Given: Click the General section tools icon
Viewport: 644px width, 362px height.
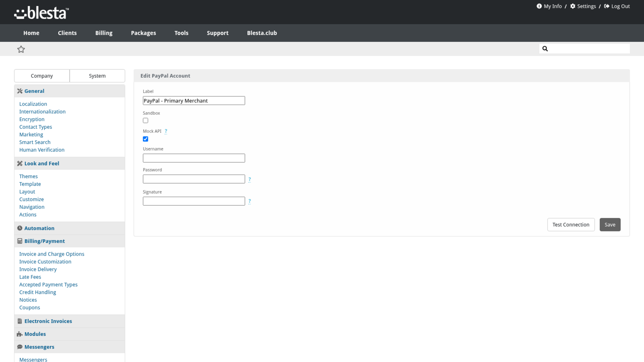Looking at the screenshot, I should [x=20, y=91].
